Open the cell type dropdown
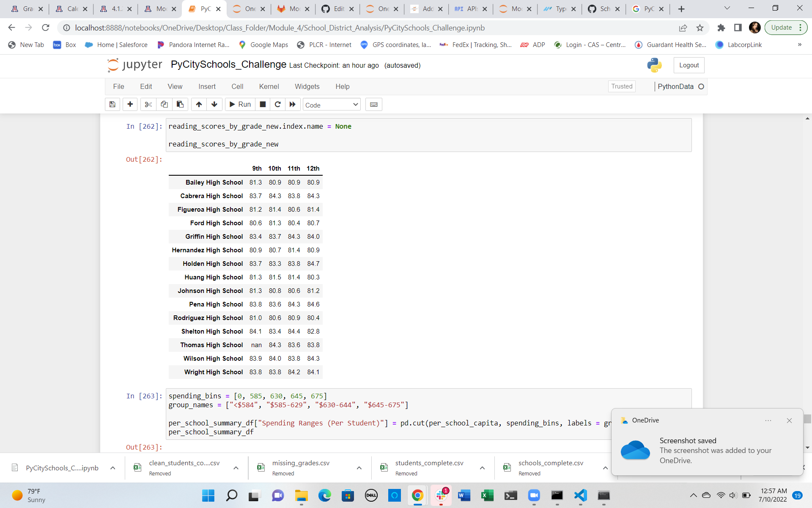The height and width of the screenshot is (508, 812). coord(332,105)
